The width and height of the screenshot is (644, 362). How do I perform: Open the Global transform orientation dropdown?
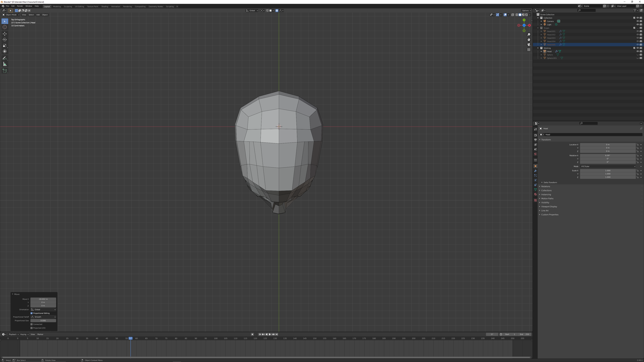pos(252,11)
